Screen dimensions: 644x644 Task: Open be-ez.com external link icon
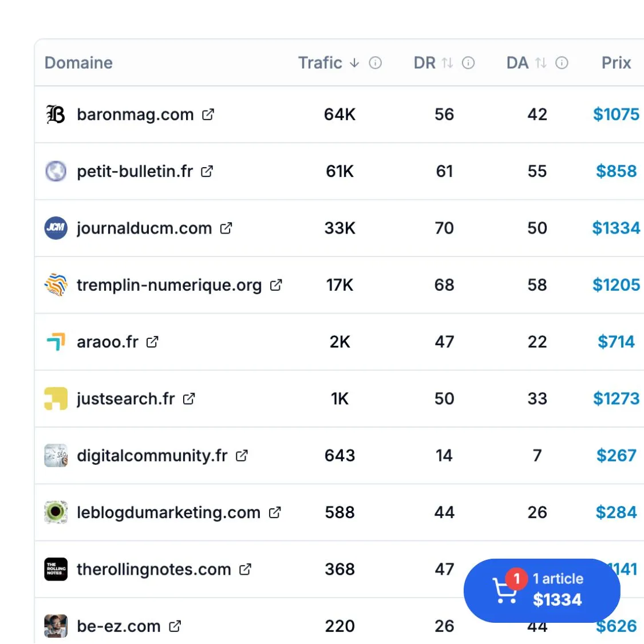[175, 626]
